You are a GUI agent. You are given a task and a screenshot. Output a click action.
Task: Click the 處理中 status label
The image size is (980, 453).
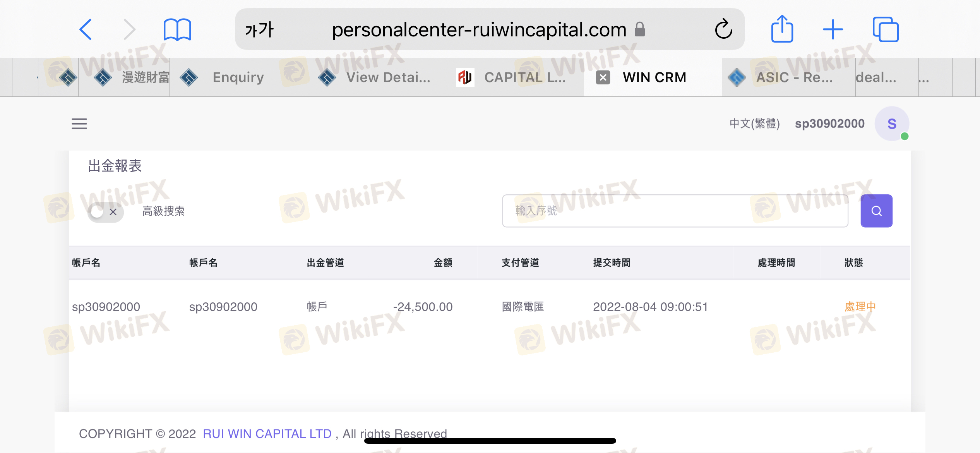coord(860,307)
